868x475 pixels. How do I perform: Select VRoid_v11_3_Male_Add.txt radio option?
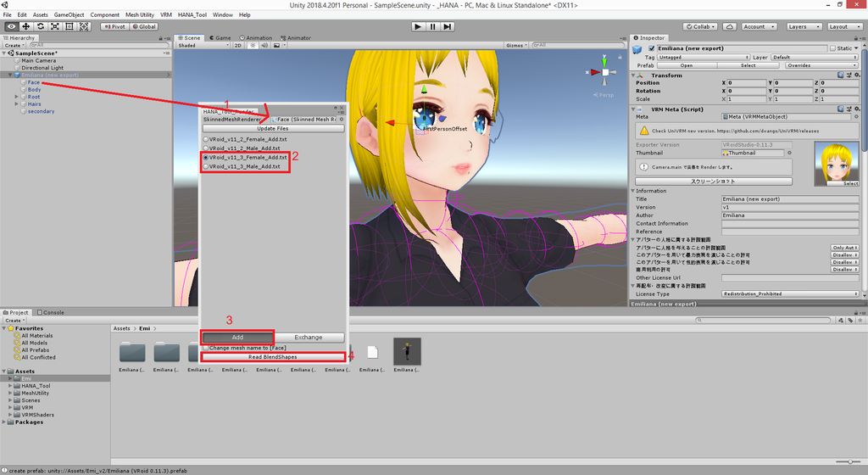pos(206,166)
